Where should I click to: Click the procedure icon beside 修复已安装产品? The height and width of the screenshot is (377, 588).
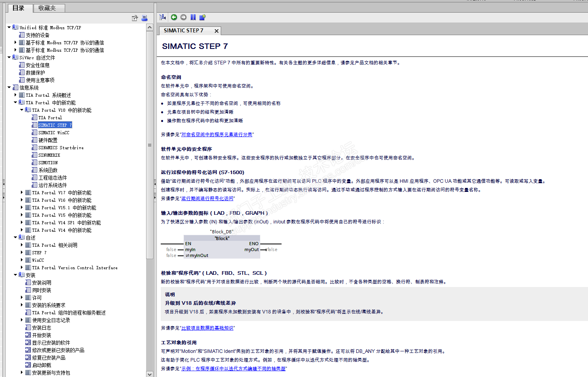(28, 358)
